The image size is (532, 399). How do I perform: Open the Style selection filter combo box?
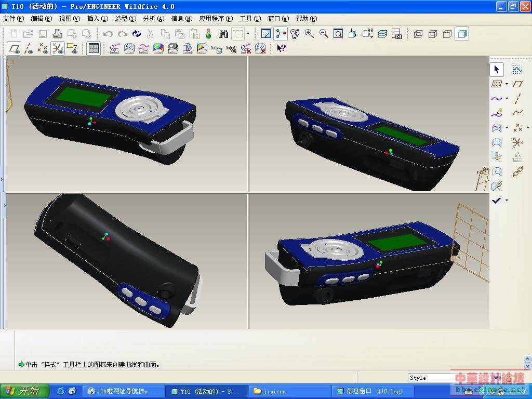pos(454,378)
